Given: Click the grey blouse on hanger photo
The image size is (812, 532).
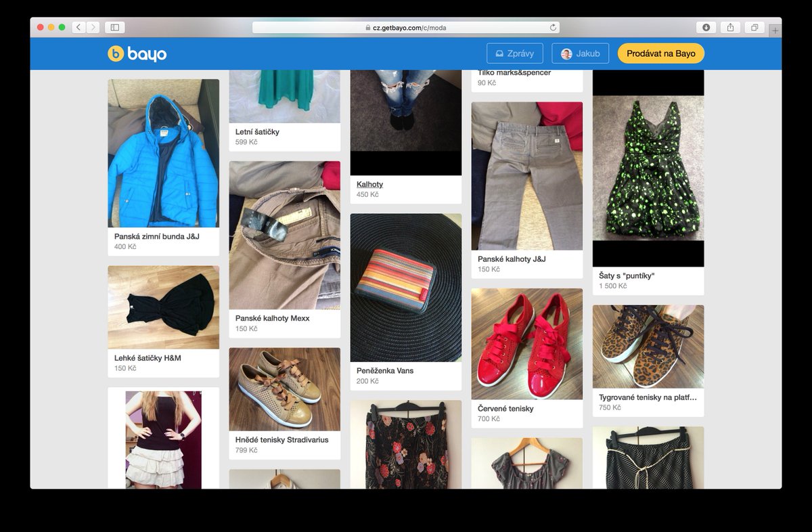Looking at the screenshot, I should (x=526, y=463).
